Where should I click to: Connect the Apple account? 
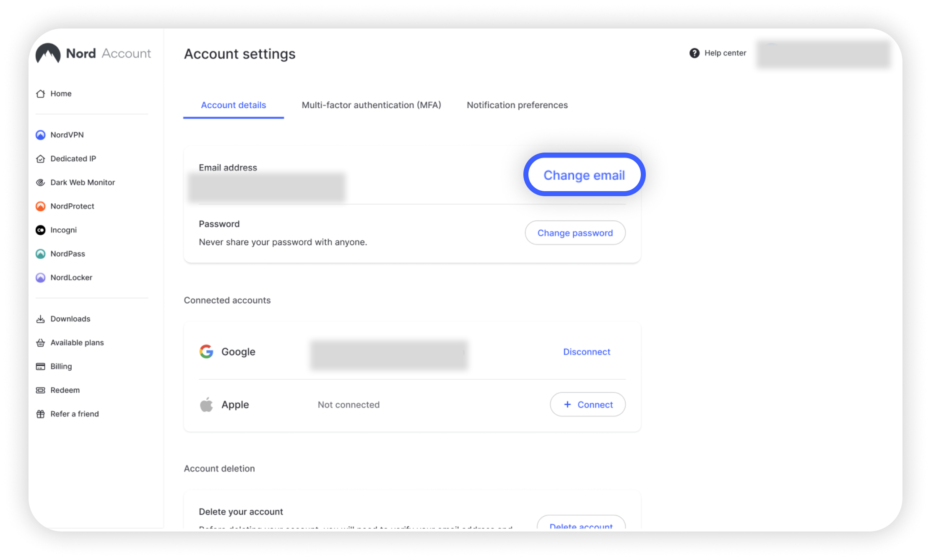pos(588,404)
